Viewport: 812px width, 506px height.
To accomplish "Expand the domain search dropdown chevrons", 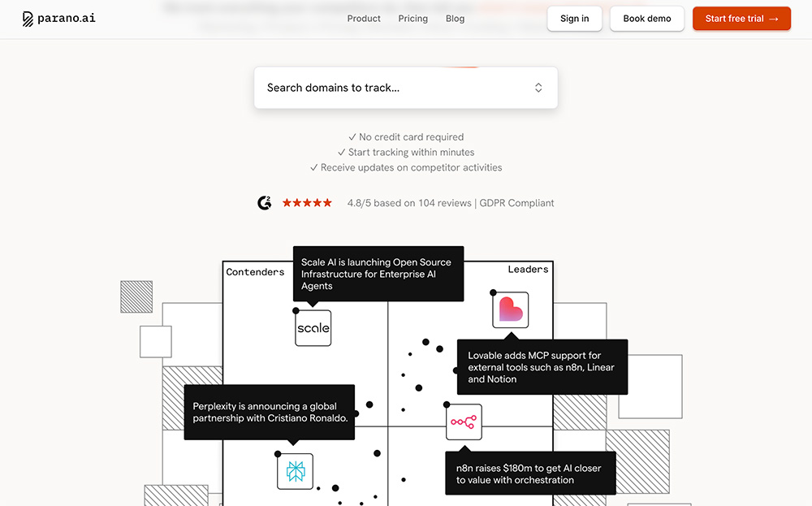I will coord(538,88).
